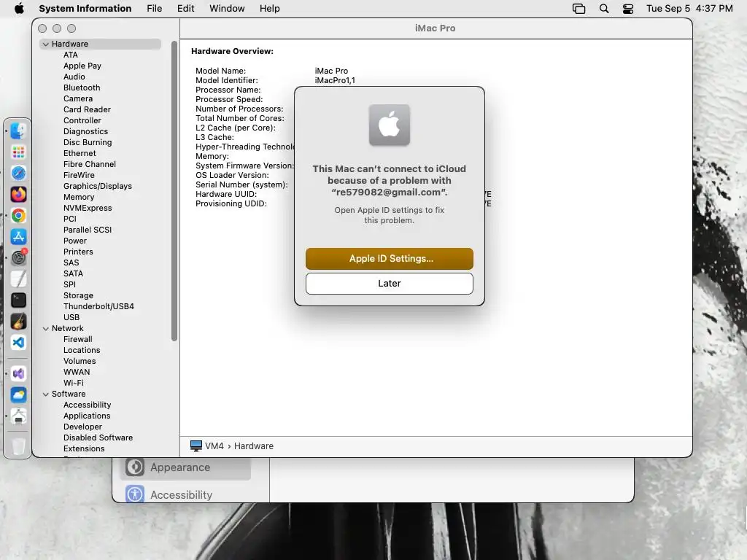Click the Apple logo in the iCloud dialog
The image size is (747, 560).
pos(390,125)
